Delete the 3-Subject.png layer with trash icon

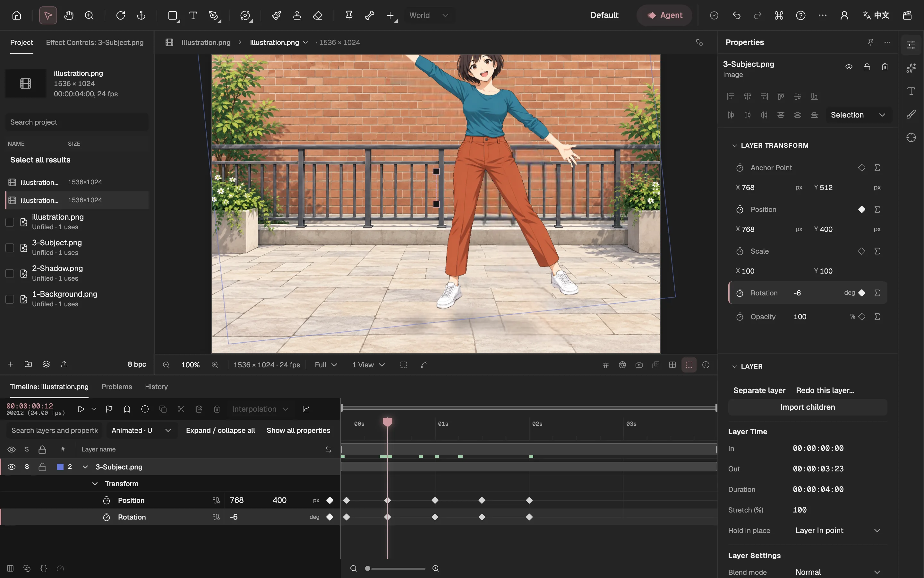(x=885, y=67)
